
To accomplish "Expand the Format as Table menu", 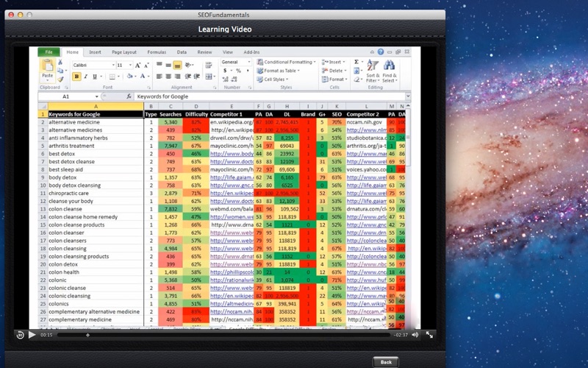I will (279, 71).
